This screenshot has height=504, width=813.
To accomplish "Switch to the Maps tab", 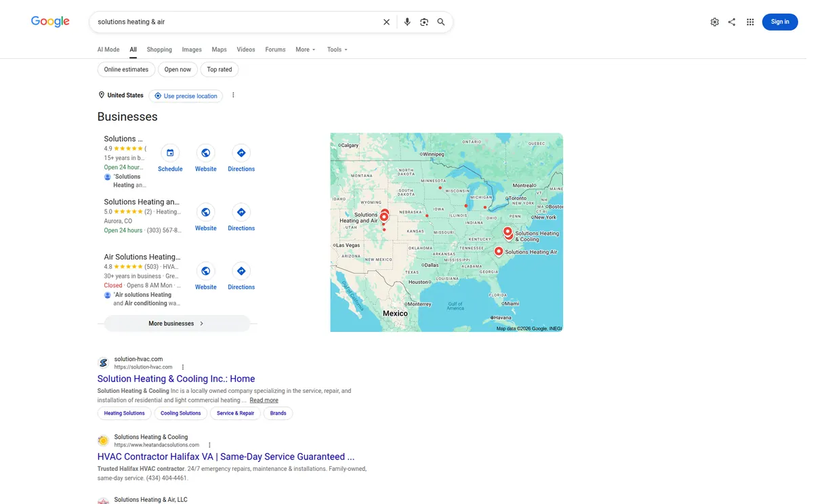I will [219, 49].
